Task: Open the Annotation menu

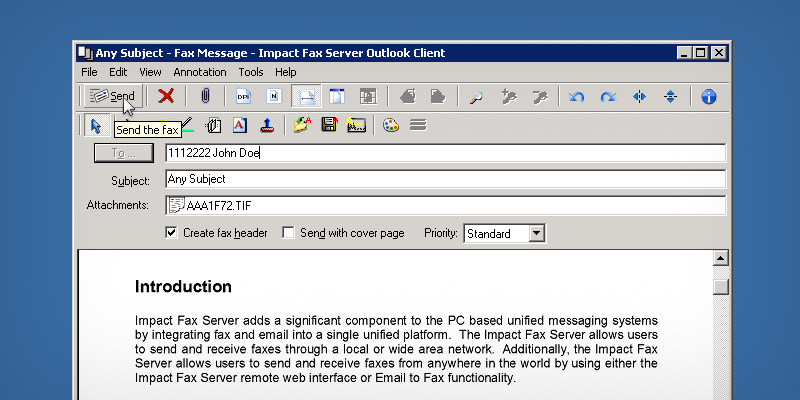Action: tap(199, 72)
